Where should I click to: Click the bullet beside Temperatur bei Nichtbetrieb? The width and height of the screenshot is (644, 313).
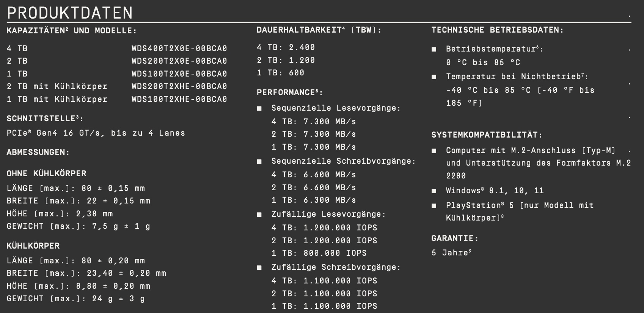434,77
